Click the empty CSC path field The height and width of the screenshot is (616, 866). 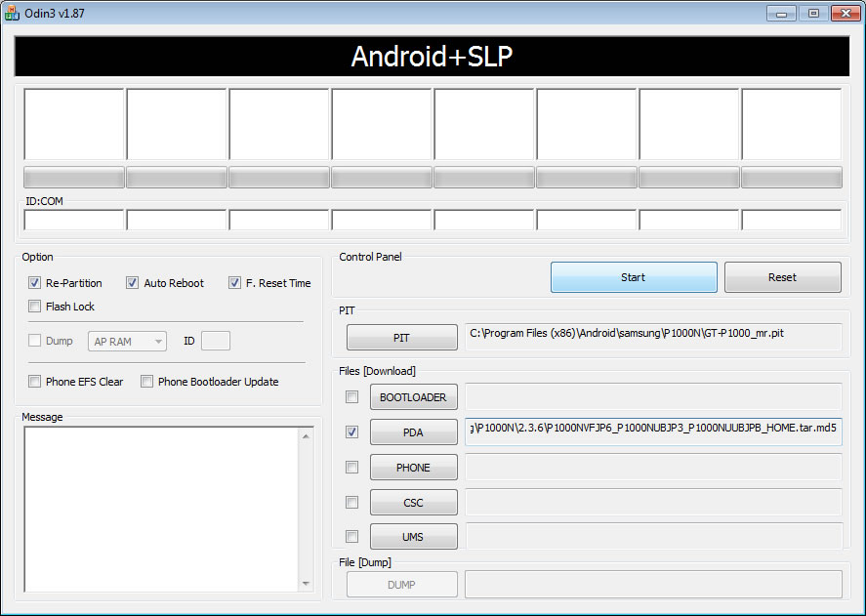(653, 502)
